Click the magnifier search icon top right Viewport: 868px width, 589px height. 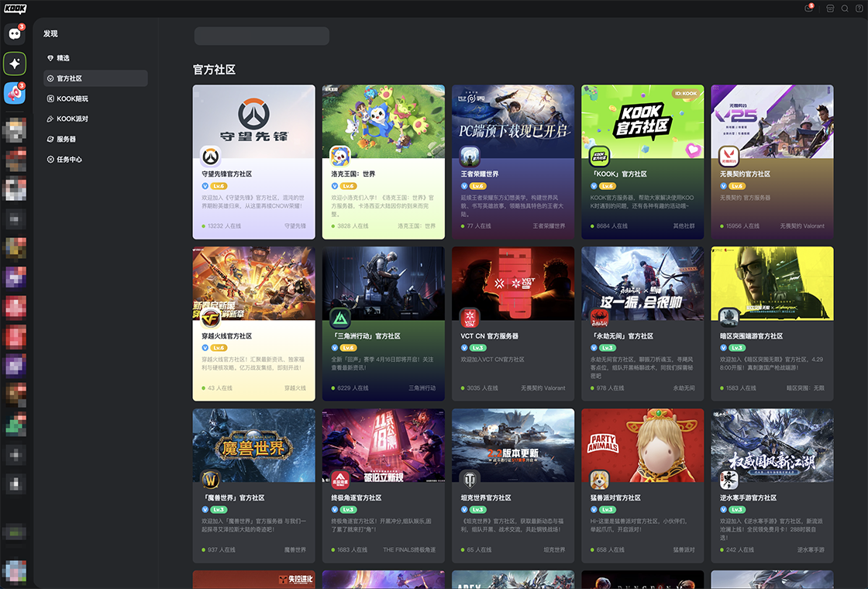845,9
